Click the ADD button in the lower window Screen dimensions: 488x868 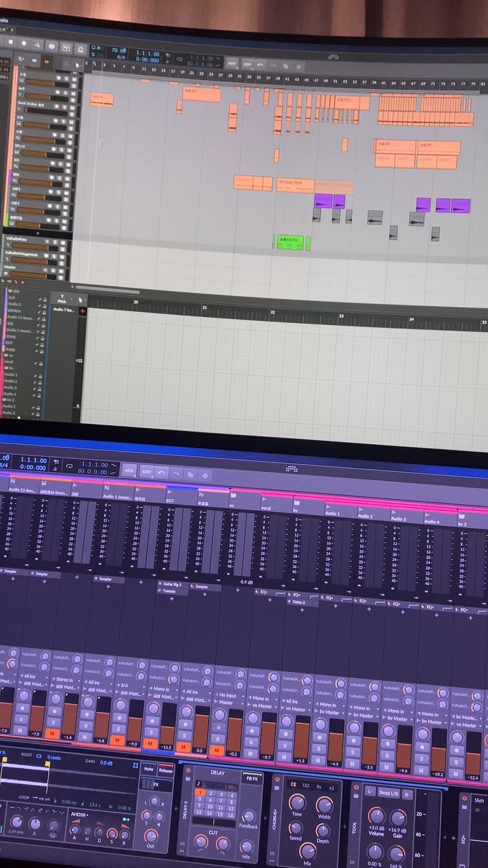129,470
